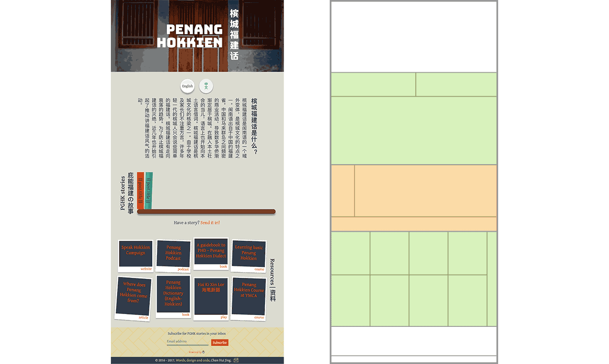Viewport: 609px width, 364px height.
Task: Open the Hai Ki Xin Lor 海墘新路 play card
Action: (210, 296)
